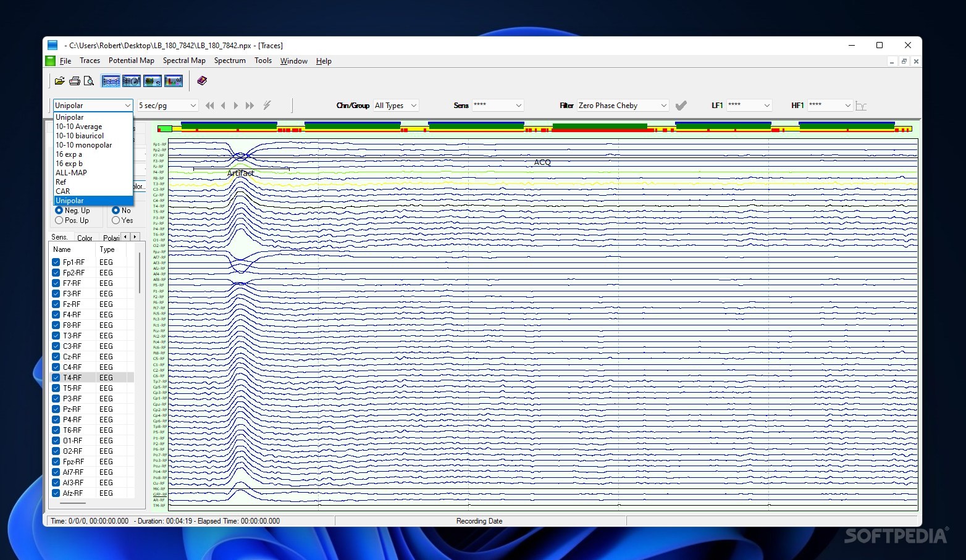966x560 pixels.
Task: Open the File menu
Action: (65, 61)
